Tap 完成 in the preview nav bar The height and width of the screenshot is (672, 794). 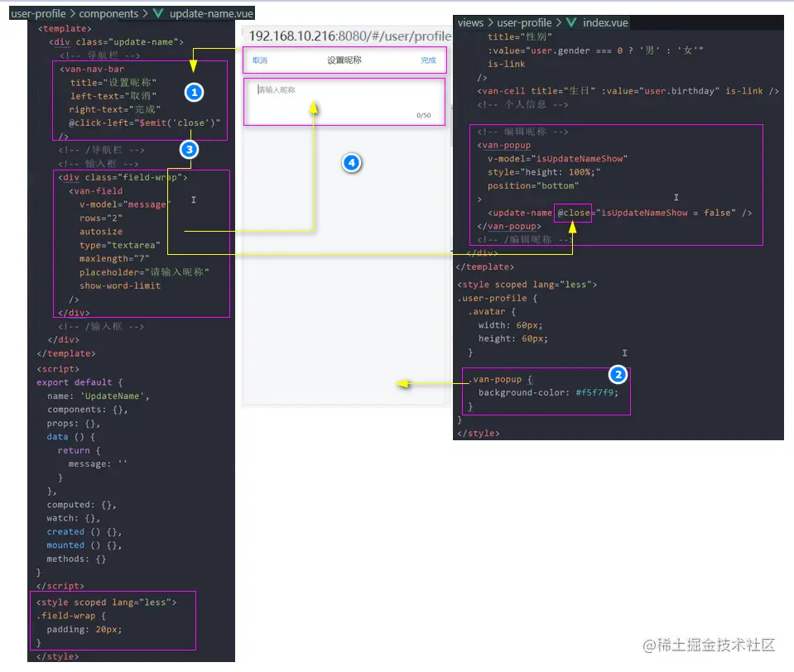point(428,60)
